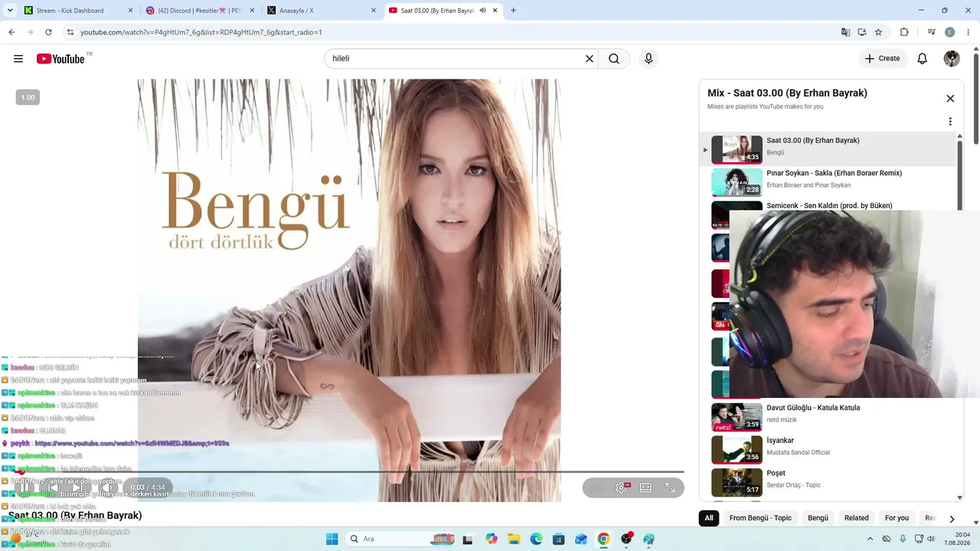Enter fullscreen video mode
The image size is (980, 551).
point(670,487)
